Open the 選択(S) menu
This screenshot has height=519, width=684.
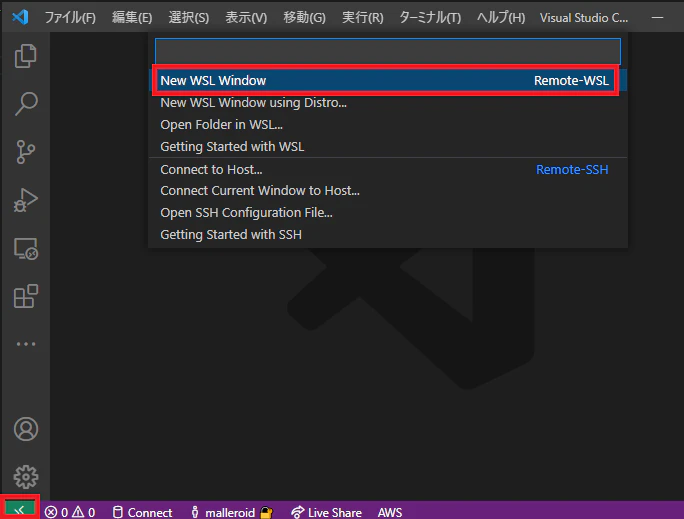(x=188, y=17)
